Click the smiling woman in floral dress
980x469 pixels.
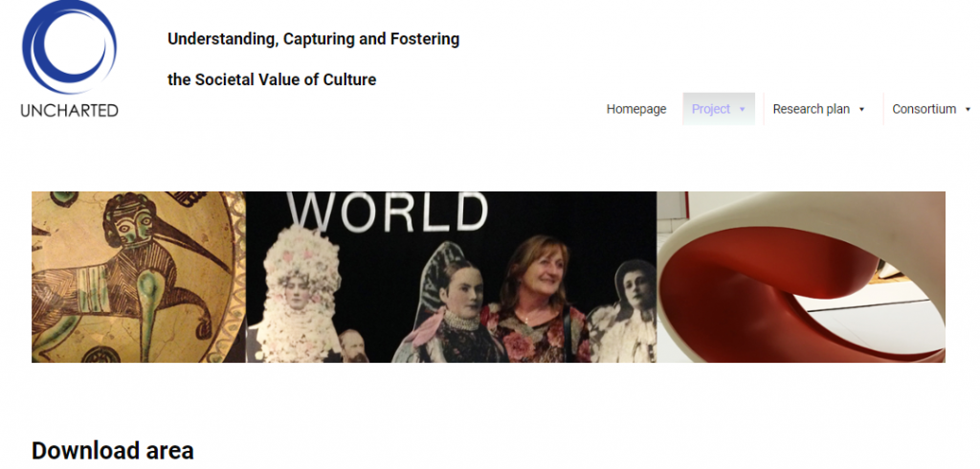tap(536, 299)
